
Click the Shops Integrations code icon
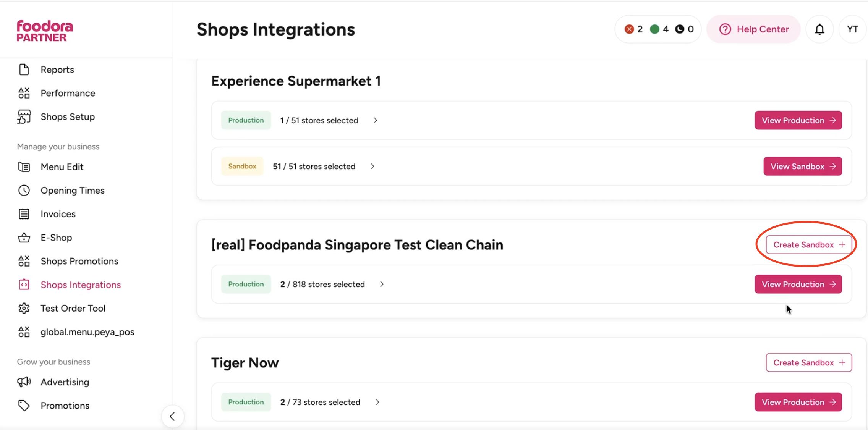(x=24, y=285)
